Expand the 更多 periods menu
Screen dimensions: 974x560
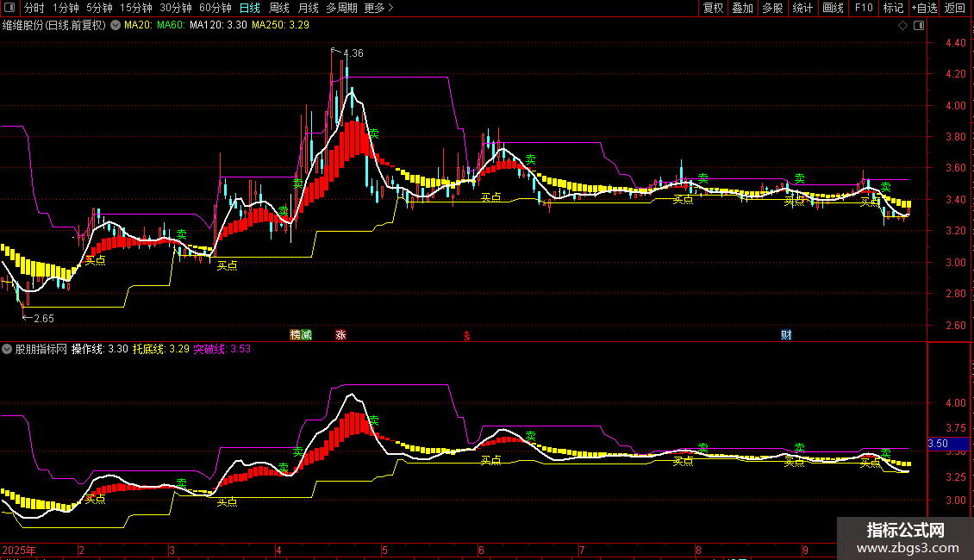[x=379, y=8]
